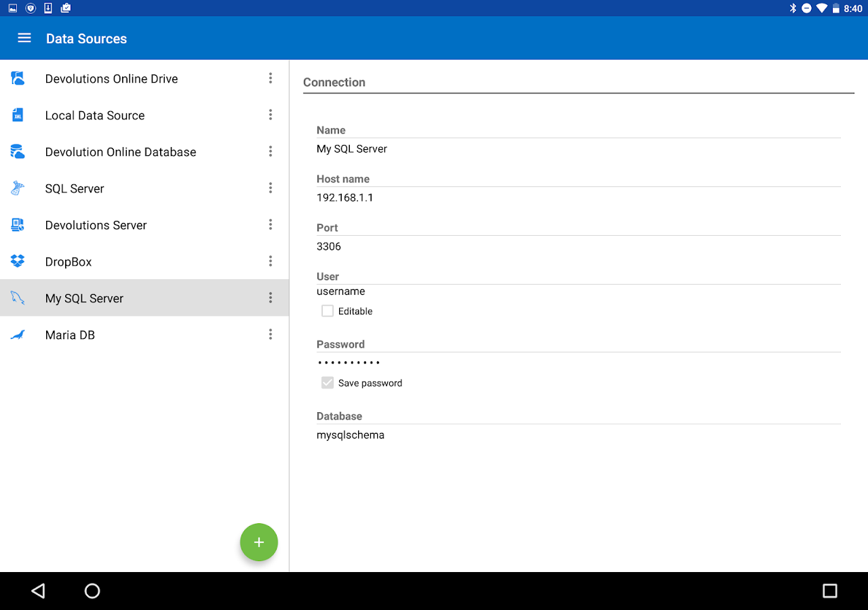The width and height of the screenshot is (868, 610).
Task: Select Maria DB data source
Action: [x=144, y=335]
